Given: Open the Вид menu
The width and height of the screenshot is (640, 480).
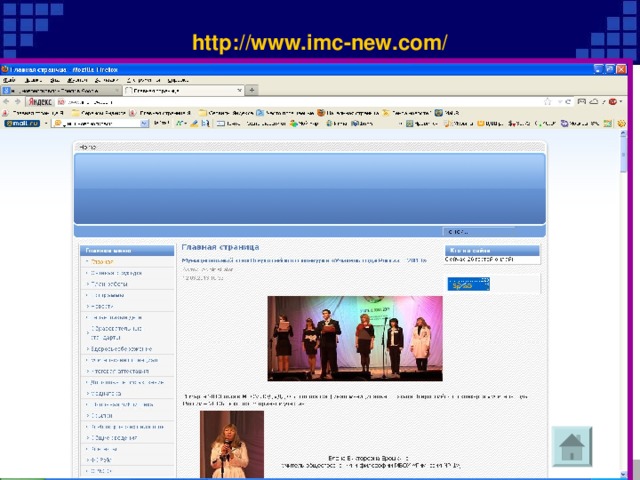Looking at the screenshot, I should (x=55, y=80).
